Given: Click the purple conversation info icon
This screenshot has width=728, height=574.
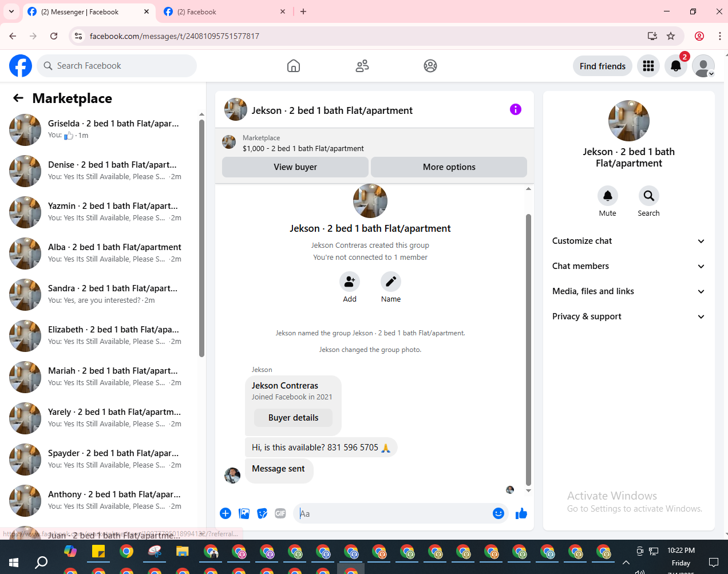Looking at the screenshot, I should tap(516, 109).
